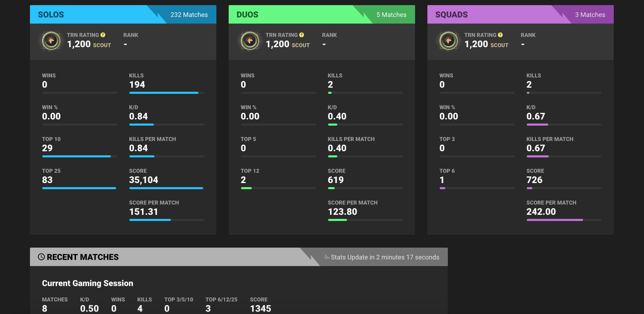644x314 pixels.
Task: Select the DUOS panel header
Action: point(247,15)
